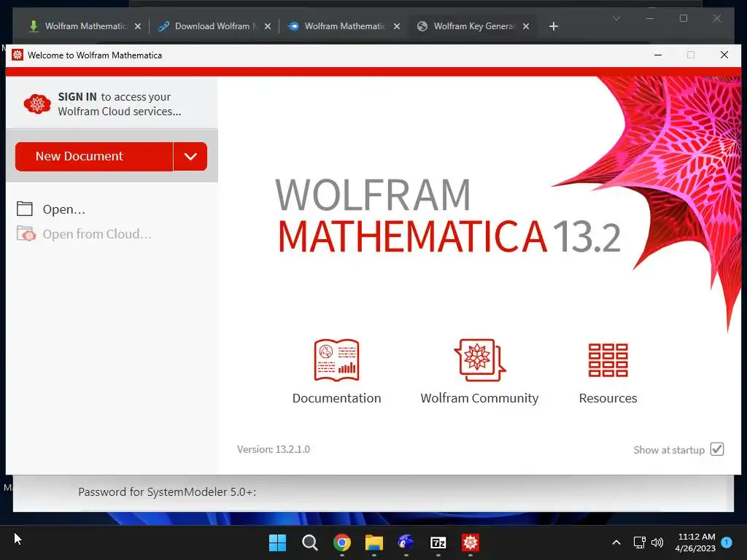Click the Resources label

(x=608, y=398)
